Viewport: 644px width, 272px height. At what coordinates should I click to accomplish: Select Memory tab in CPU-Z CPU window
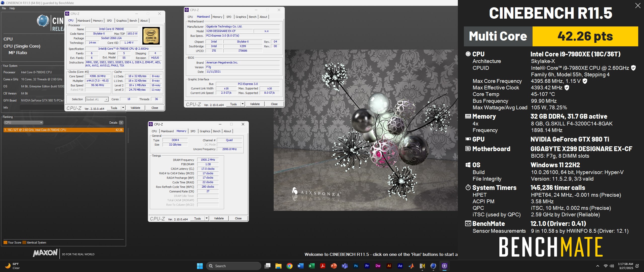point(98,21)
